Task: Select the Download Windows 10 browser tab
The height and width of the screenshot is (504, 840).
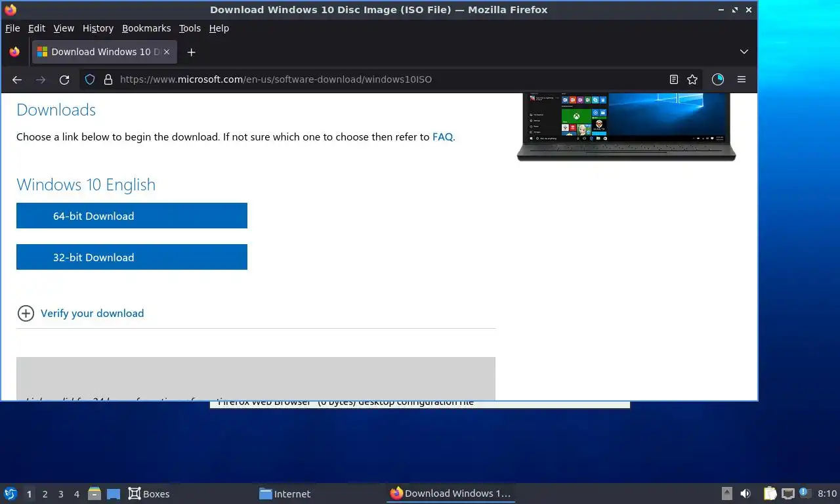Action: pos(104,52)
